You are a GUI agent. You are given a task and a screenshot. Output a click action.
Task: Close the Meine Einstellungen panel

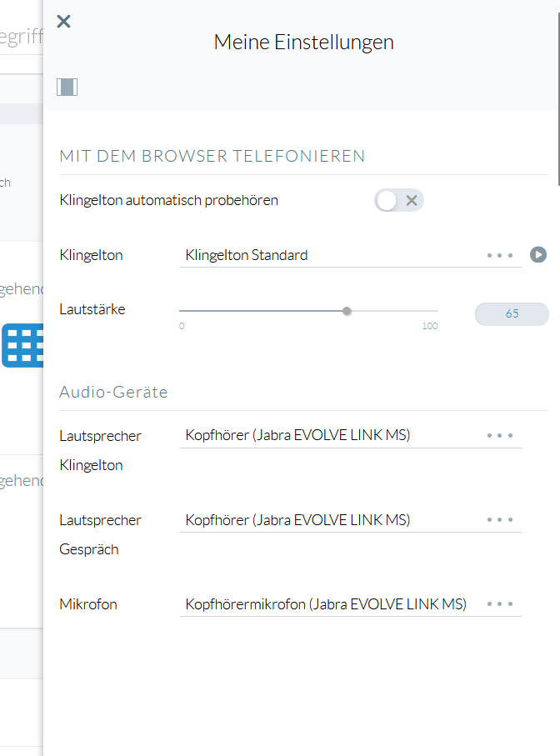[63, 22]
